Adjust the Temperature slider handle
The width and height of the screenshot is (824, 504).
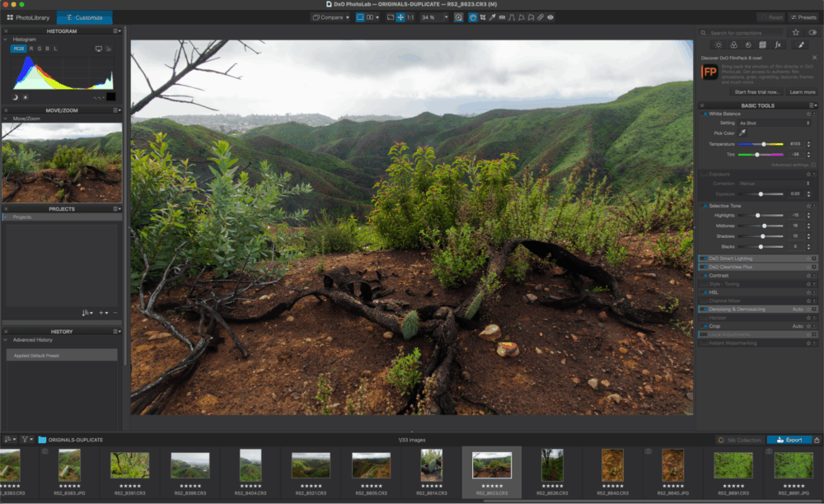point(764,144)
